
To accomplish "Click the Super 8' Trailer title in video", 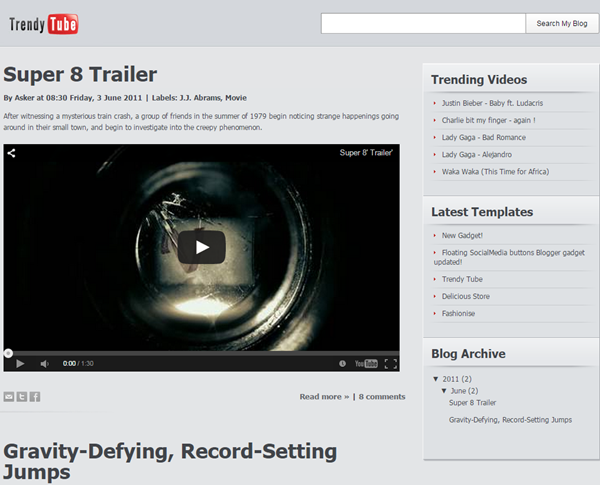I will point(366,153).
